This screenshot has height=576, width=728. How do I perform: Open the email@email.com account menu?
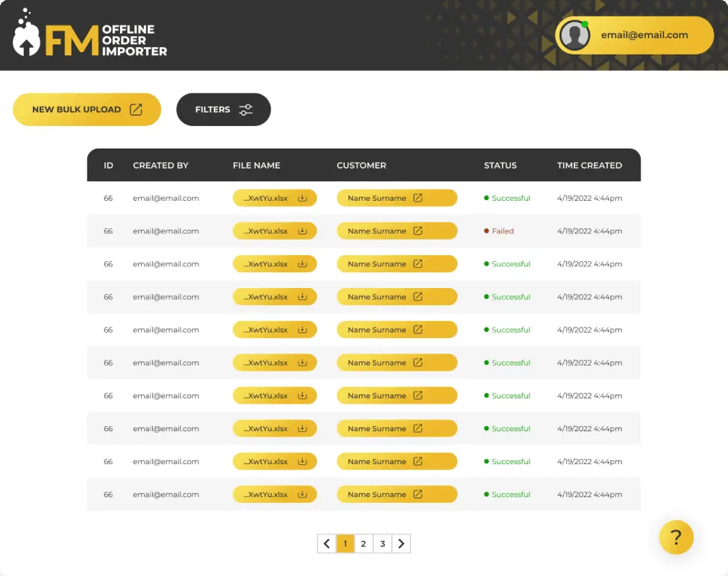(x=644, y=35)
